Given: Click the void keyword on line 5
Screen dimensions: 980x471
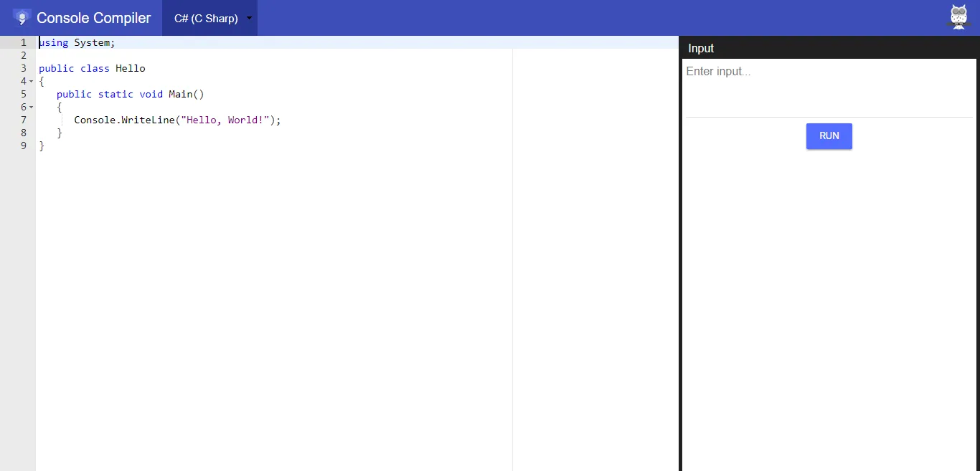Looking at the screenshot, I should (x=151, y=94).
